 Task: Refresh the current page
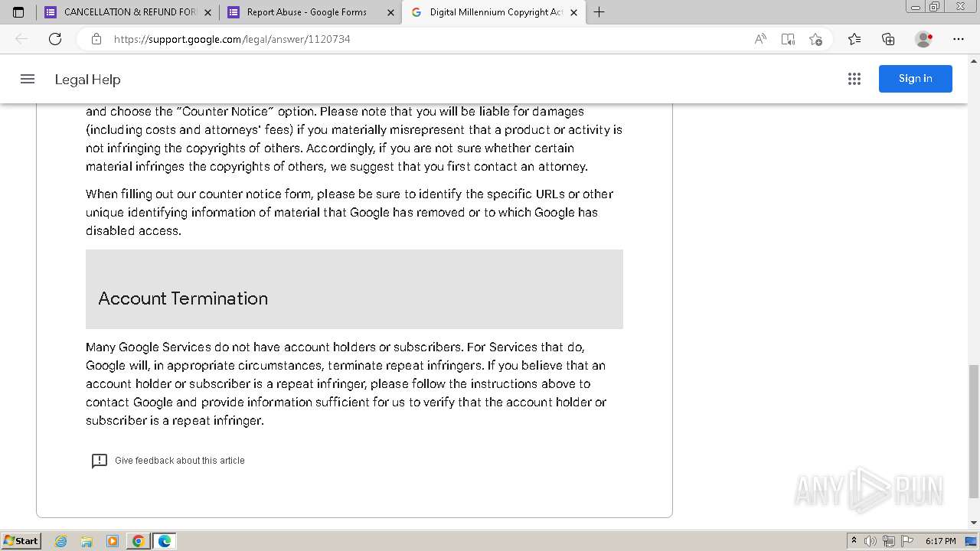click(x=55, y=39)
